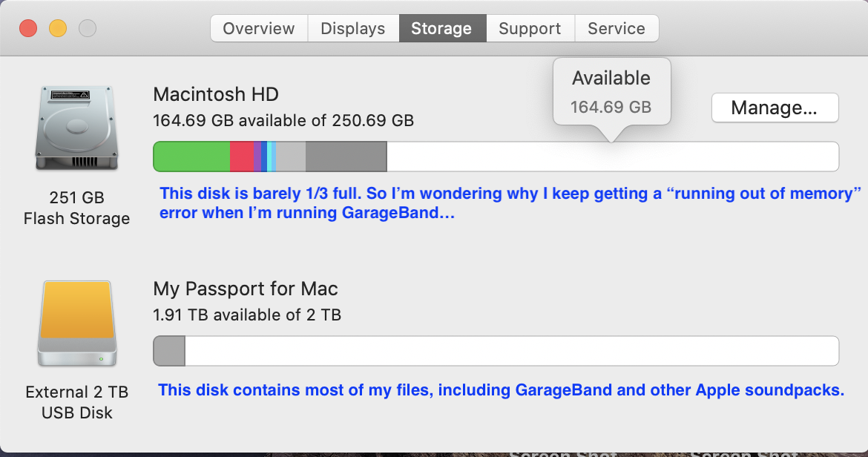Click the used gray portion of My Passport bar
This screenshot has height=457, width=868.
(169, 351)
